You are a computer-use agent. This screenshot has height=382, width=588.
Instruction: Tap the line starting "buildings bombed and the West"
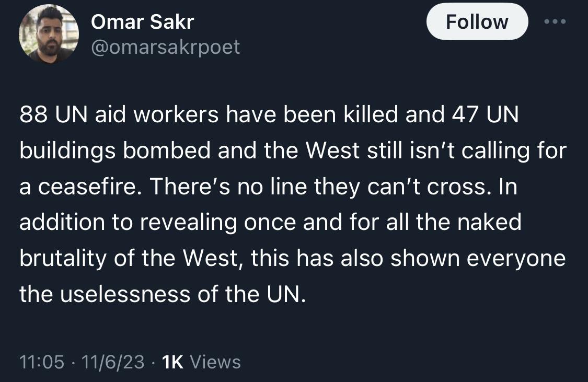pyautogui.click(x=293, y=151)
